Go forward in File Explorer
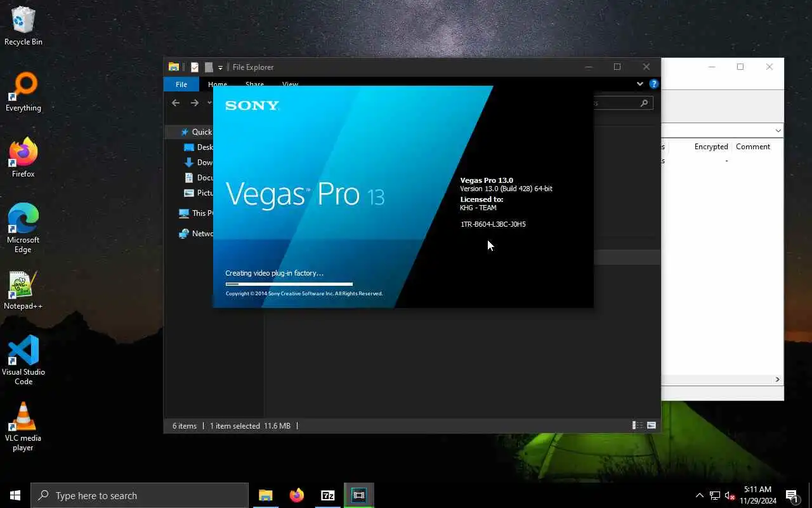This screenshot has width=812, height=508. [195, 103]
